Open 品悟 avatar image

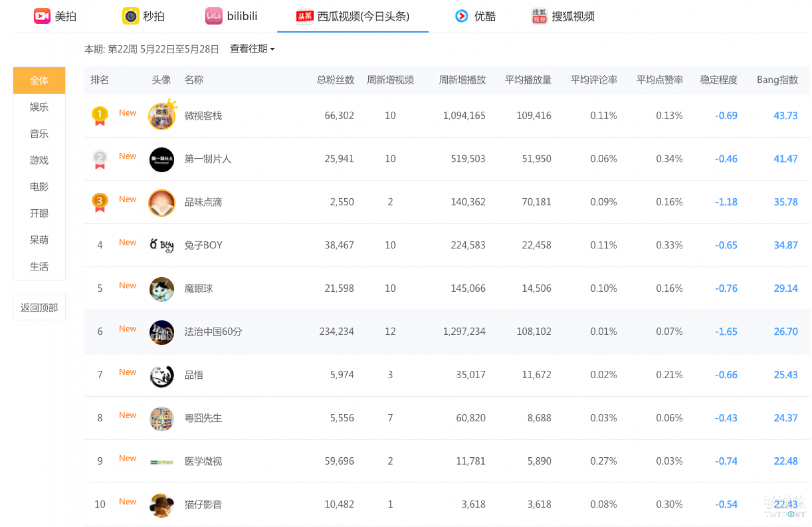pos(162,376)
